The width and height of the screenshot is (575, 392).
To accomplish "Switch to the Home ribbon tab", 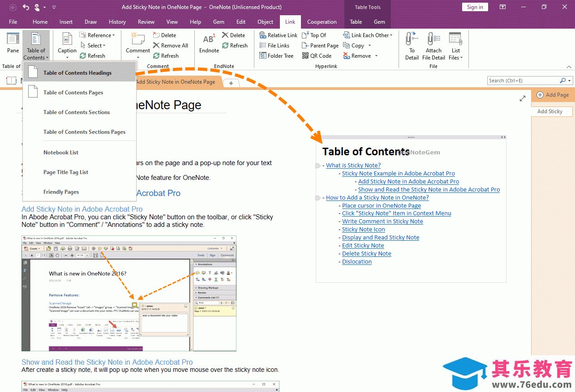I will pos(40,22).
